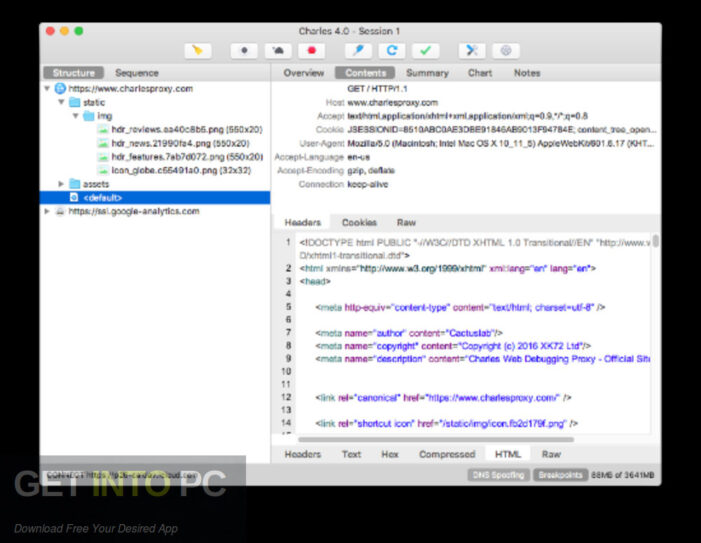Collapse the static folder

61,102
